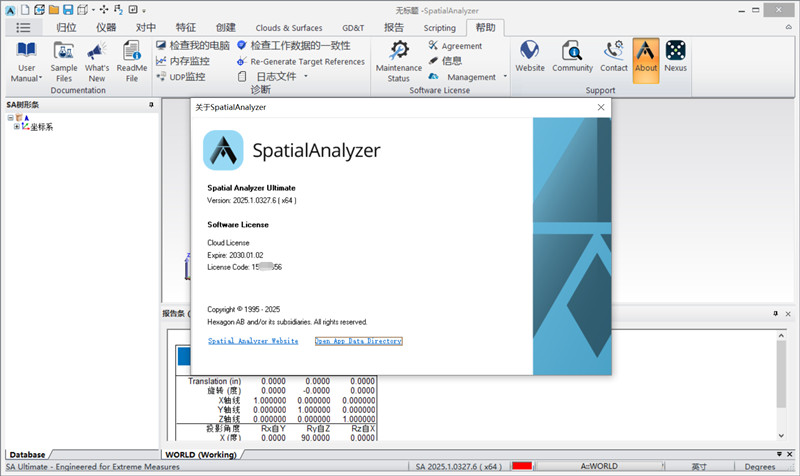This screenshot has height=476, width=800.
Task: Click the About ribbon button
Action: point(646,60)
